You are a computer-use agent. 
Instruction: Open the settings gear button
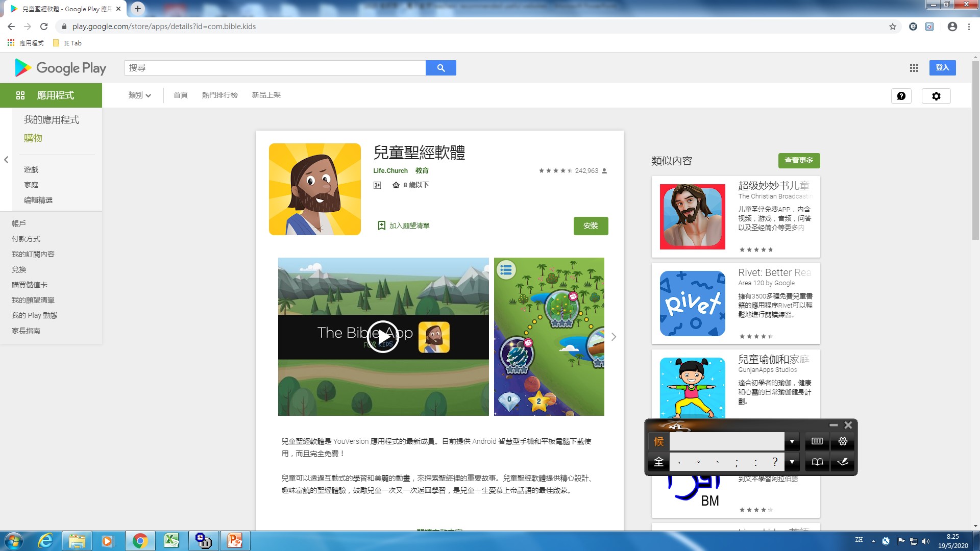tap(936, 96)
